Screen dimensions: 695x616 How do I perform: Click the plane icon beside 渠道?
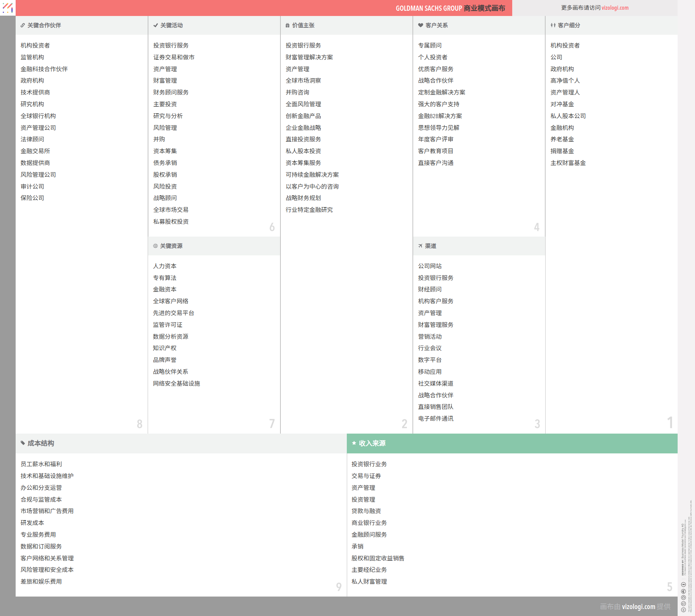pyautogui.click(x=420, y=246)
